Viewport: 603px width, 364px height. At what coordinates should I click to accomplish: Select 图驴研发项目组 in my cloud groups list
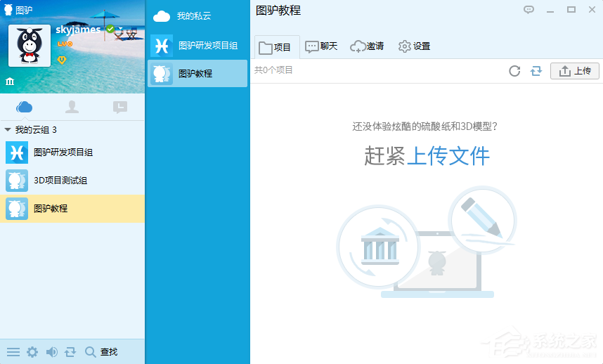(x=72, y=152)
